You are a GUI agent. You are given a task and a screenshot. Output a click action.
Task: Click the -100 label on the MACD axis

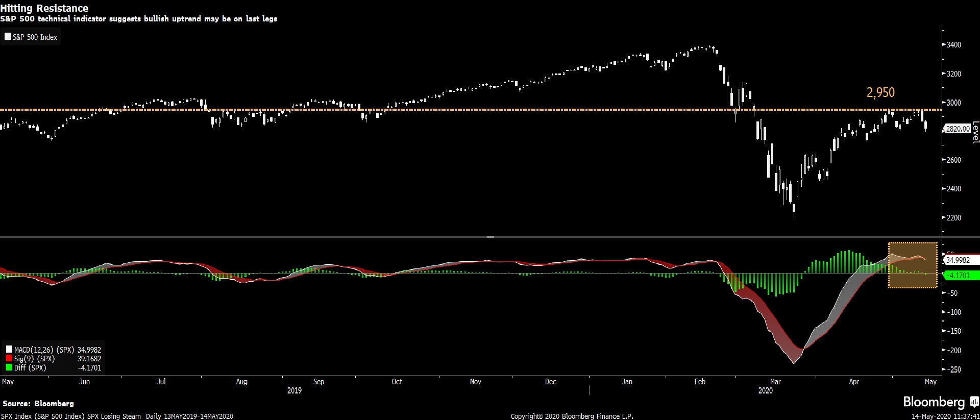(x=953, y=312)
